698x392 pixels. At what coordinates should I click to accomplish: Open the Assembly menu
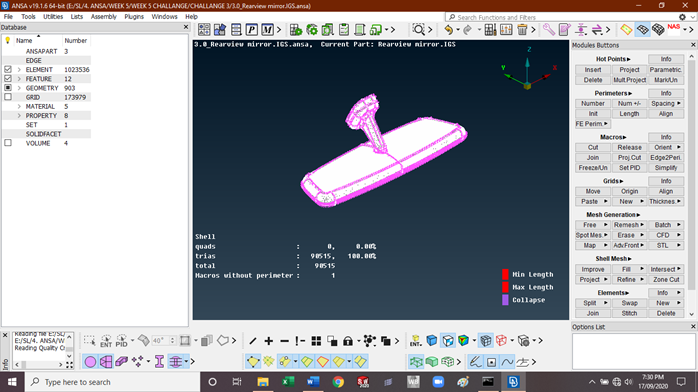[103, 16]
